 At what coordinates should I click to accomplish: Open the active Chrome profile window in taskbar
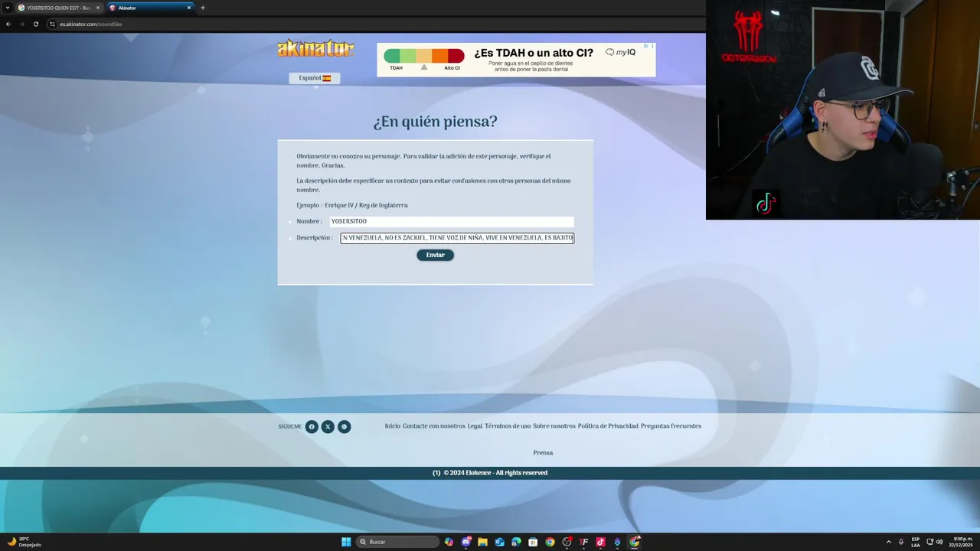coord(635,542)
